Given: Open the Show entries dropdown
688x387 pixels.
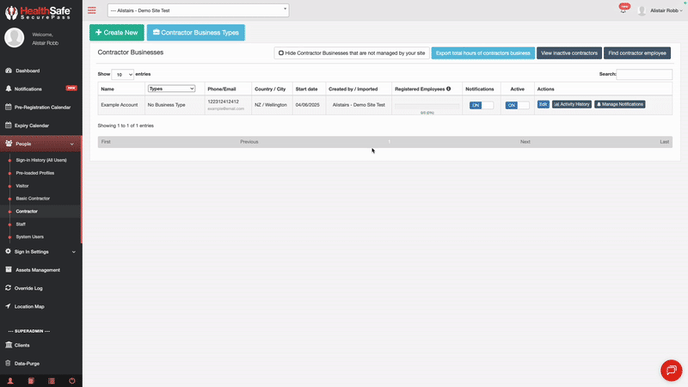Looking at the screenshot, I should pyautogui.click(x=122, y=74).
